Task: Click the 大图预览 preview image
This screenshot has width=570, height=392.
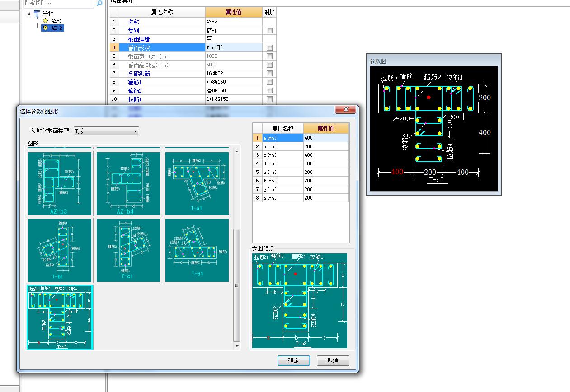Action: (x=300, y=301)
